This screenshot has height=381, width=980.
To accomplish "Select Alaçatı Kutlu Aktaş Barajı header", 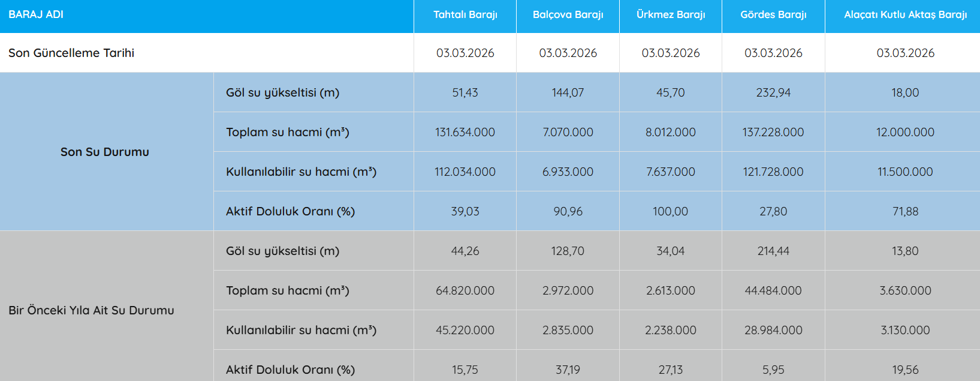I will (905, 14).
